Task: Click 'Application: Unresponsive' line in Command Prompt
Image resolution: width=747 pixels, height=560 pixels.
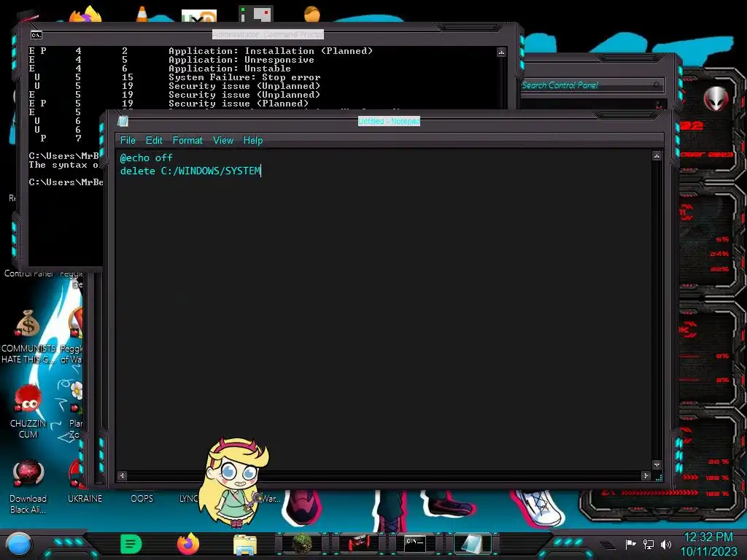Action: (x=241, y=60)
